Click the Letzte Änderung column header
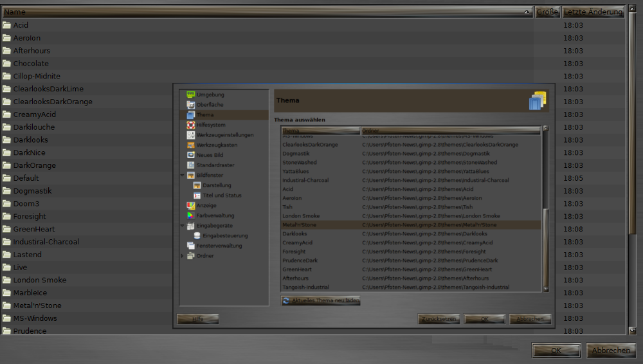The height and width of the screenshot is (364, 643). pyautogui.click(x=593, y=12)
